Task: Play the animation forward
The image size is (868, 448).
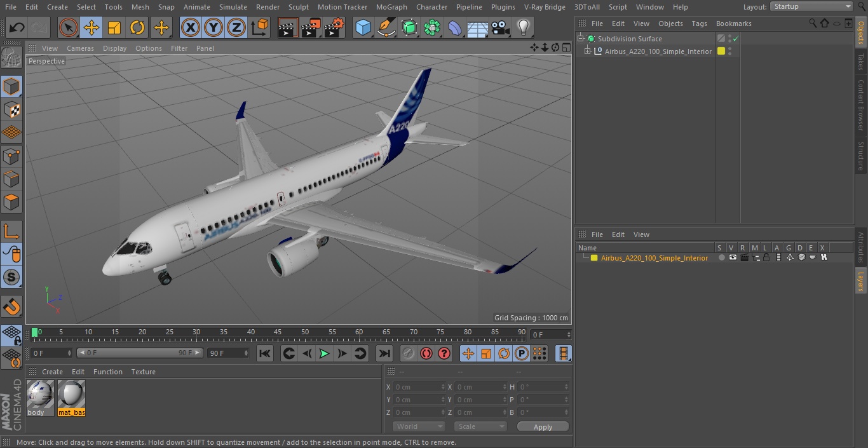Action: pos(324,353)
